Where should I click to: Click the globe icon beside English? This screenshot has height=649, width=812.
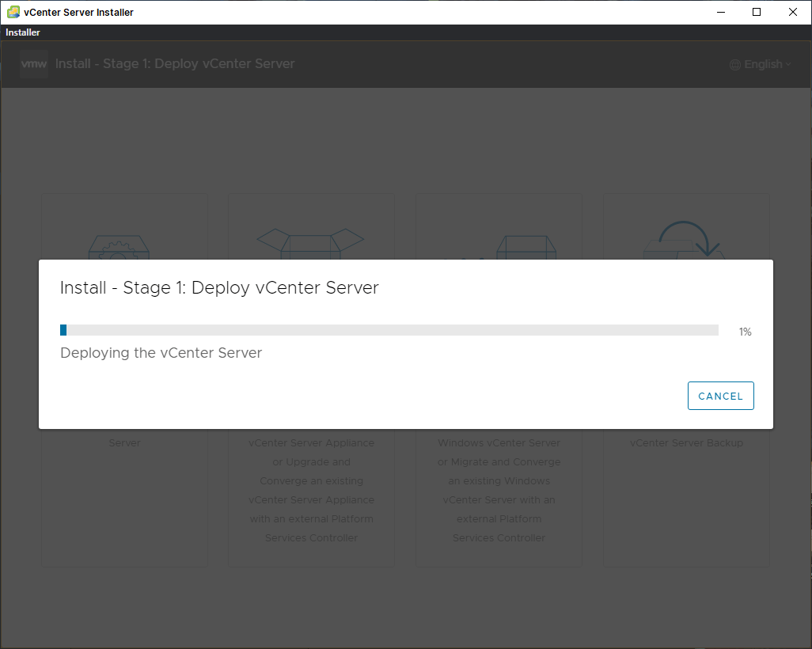point(735,65)
